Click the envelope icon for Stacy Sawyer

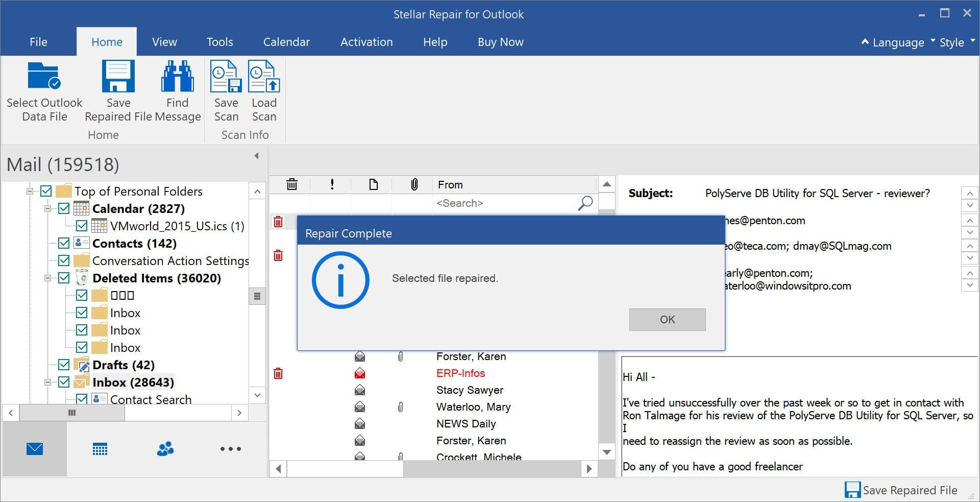tap(360, 390)
